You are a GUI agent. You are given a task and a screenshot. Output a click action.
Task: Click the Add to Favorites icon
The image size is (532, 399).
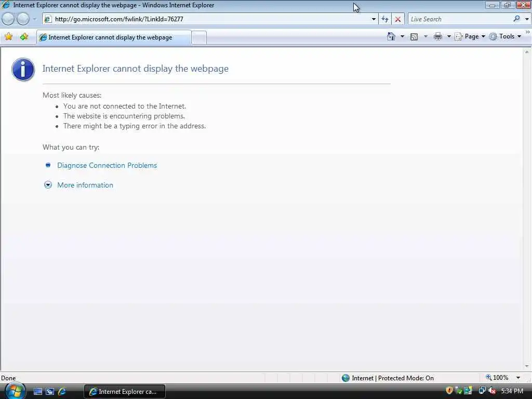(x=24, y=37)
